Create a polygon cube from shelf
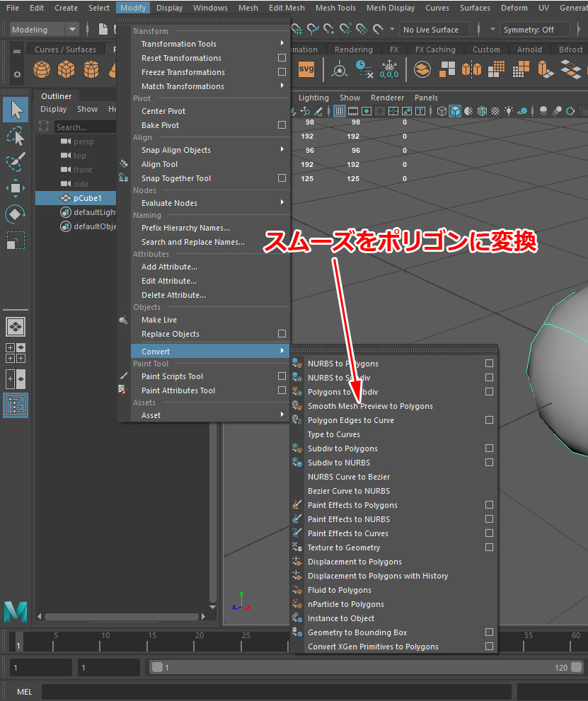588x701 pixels. click(x=67, y=69)
